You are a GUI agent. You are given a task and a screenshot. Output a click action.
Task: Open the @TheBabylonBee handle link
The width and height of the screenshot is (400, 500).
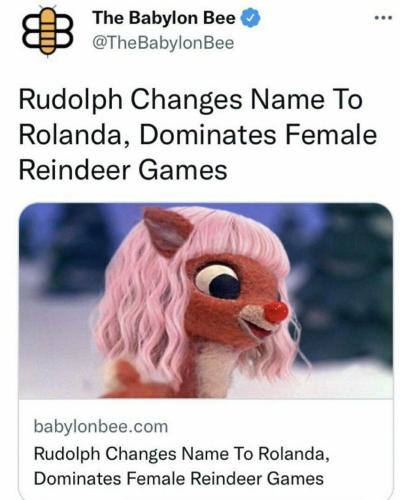[x=163, y=43]
